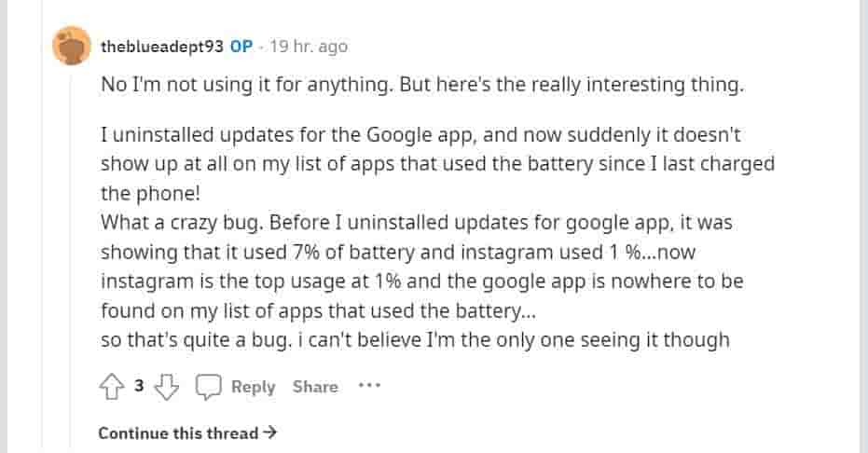
Task: Follow the "Continue this thread" link
Action: (x=178, y=432)
